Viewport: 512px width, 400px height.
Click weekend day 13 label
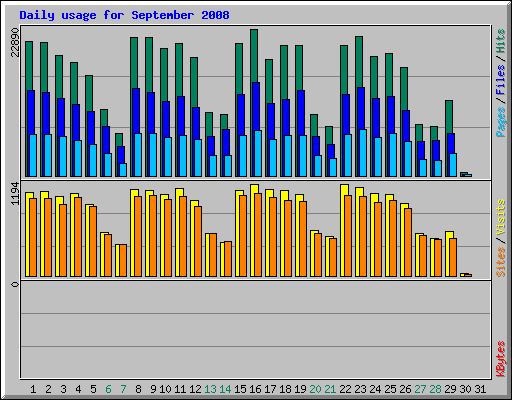click(210, 389)
